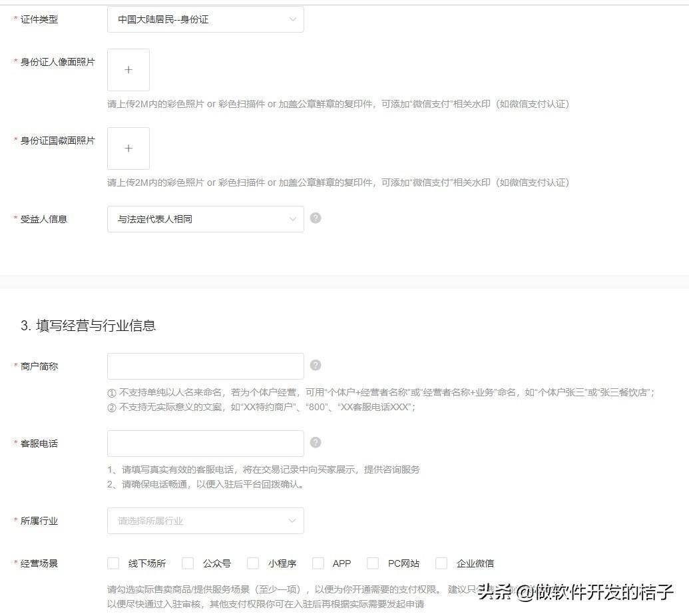689x616 pixels.
Task: Check the 公众号 checkbox
Action: click(188, 563)
